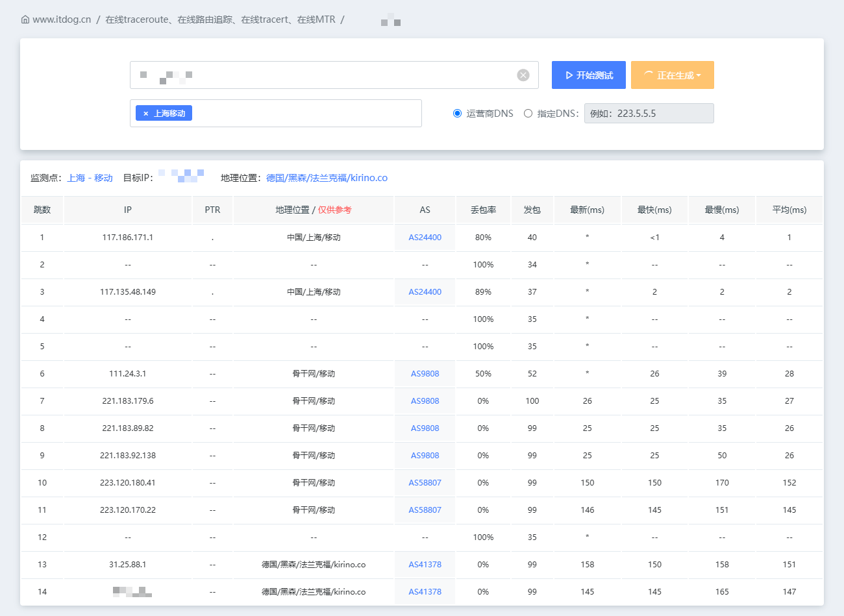Click the 目标IP label above the table
Viewport: 844px width, 616px height.
[x=138, y=178]
